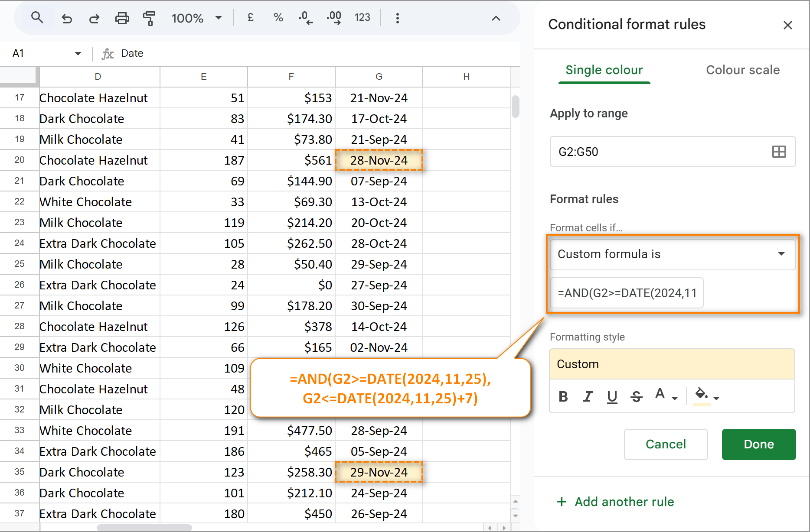Open the A1 name box dropdown
Viewport: 810px width, 532px height.
click(78, 53)
